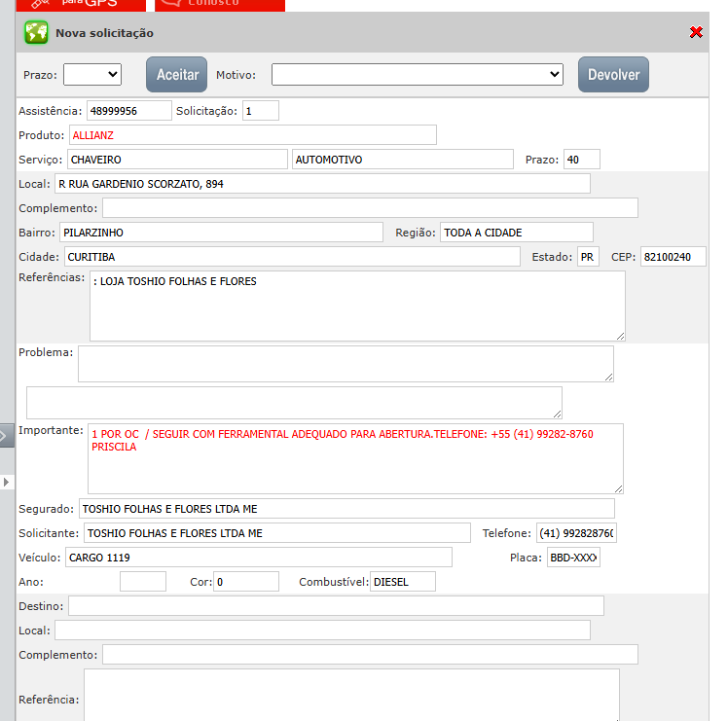Click the Referências text area resize handle
The width and height of the screenshot is (728, 721).
[x=620, y=336]
